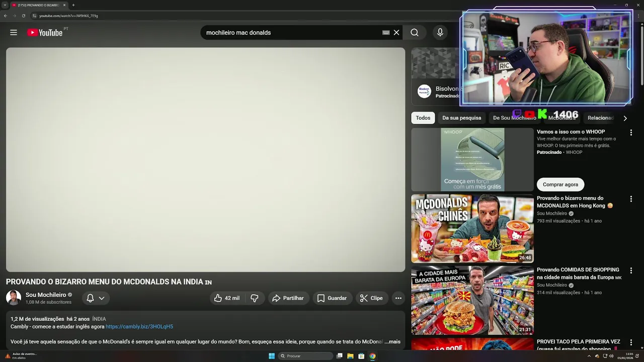Select the Relacionados chip

click(600, 118)
